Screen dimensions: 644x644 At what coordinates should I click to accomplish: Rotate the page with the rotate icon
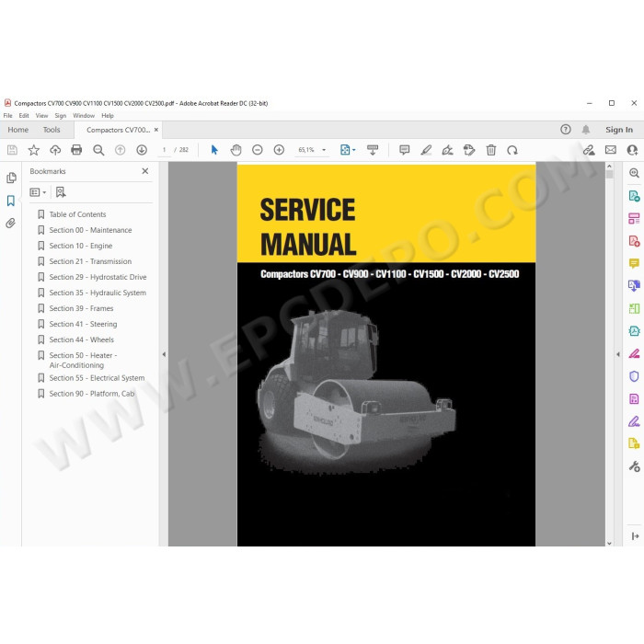click(x=512, y=150)
